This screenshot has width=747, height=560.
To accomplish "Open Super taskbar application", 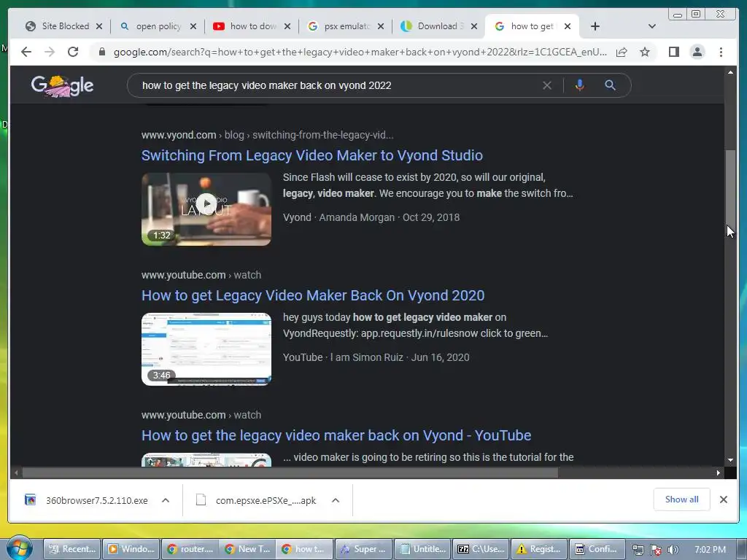I will pos(364,549).
